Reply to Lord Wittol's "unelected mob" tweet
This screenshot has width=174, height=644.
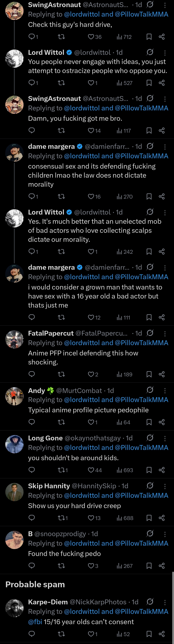(32, 251)
